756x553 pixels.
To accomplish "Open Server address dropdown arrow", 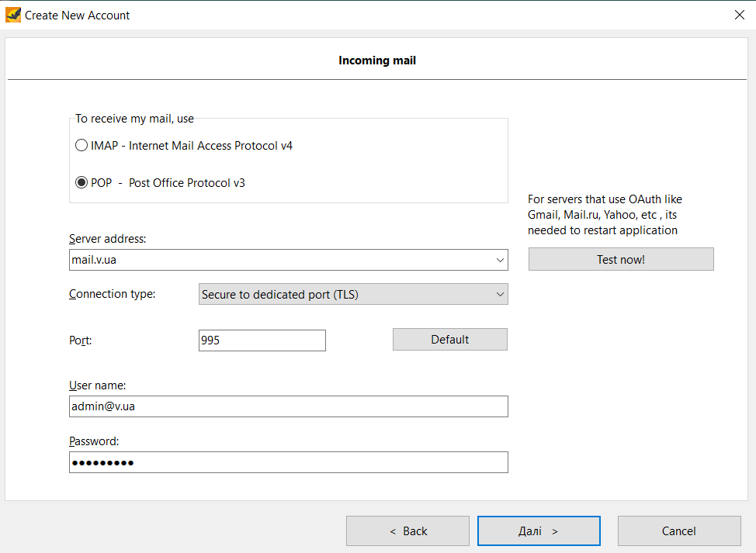I will click(500, 260).
